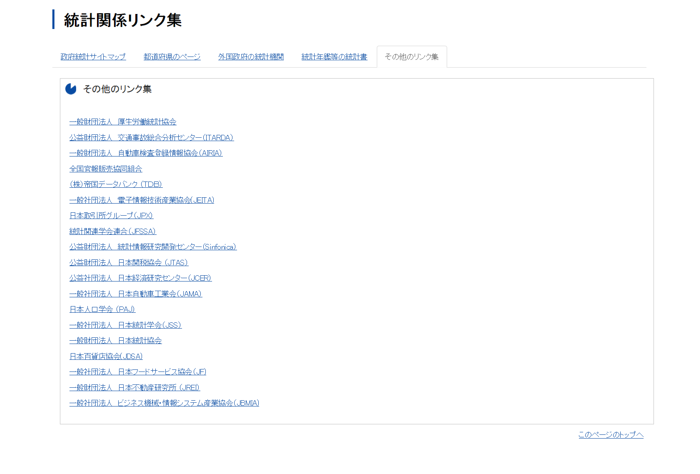Visit 日本百貨店協会 (JDSA) link
This screenshot has height=474, width=700.
coord(106,356)
